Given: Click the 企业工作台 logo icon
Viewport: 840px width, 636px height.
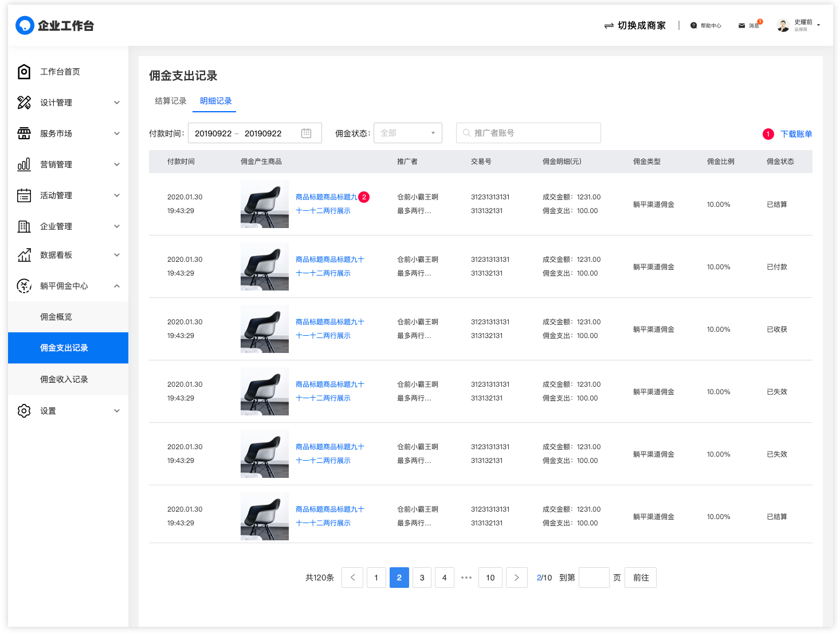Looking at the screenshot, I should (25, 25).
